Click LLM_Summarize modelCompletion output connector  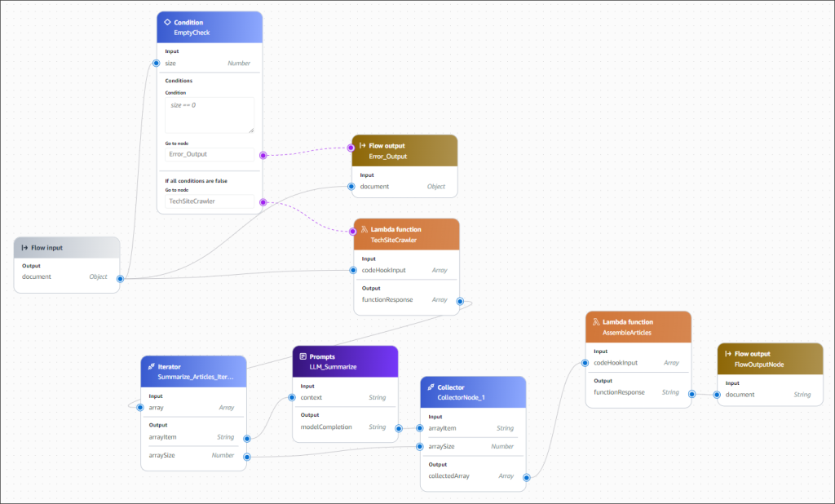pos(399,428)
